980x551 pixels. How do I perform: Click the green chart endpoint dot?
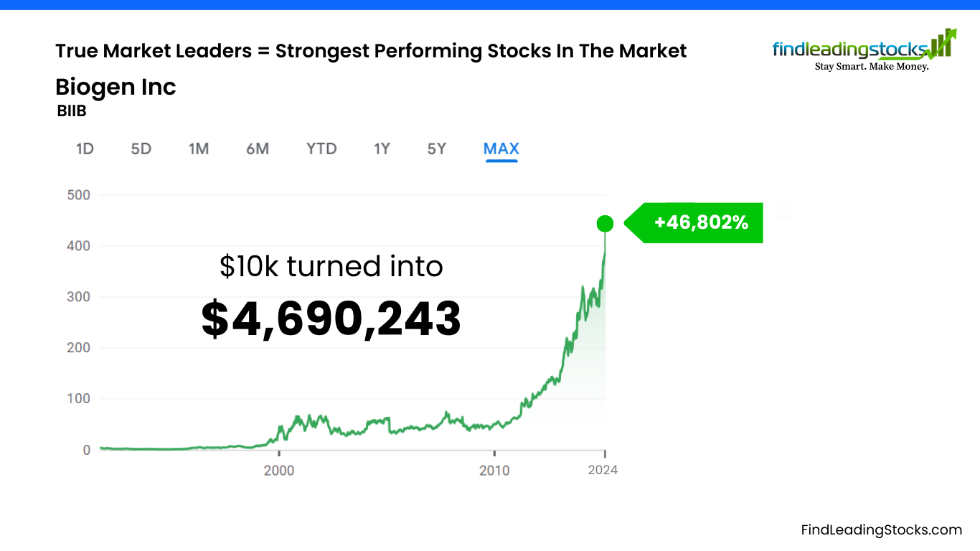click(605, 224)
